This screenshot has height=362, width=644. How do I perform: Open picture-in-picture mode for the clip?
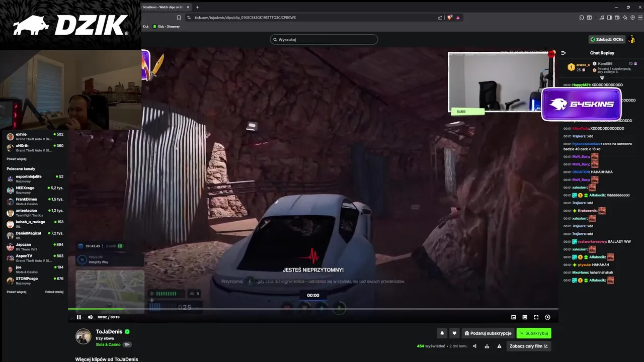[x=513, y=317]
